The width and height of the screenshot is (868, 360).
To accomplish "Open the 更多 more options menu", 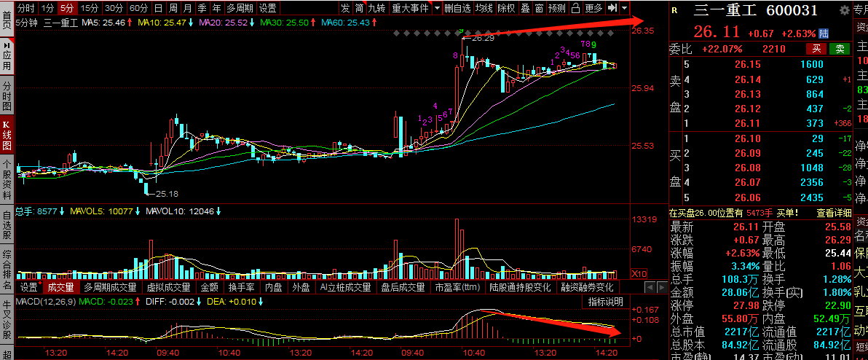I will tap(593, 8).
